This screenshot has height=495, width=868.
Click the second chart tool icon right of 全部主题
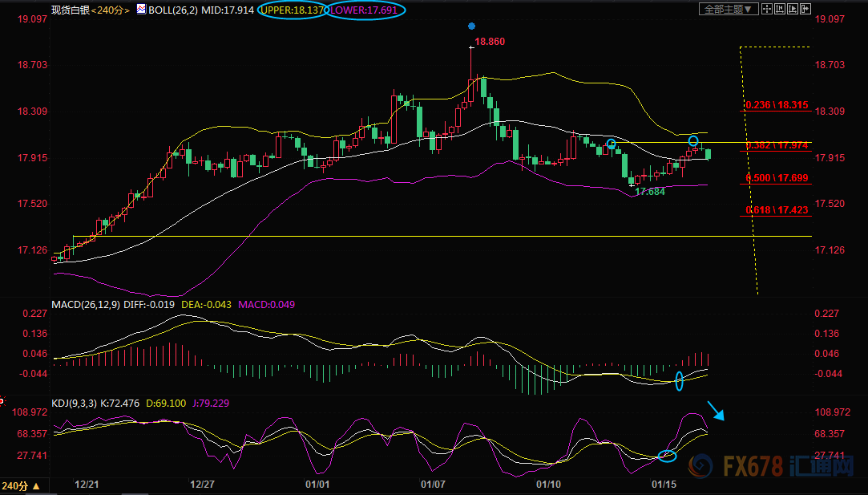778,10
